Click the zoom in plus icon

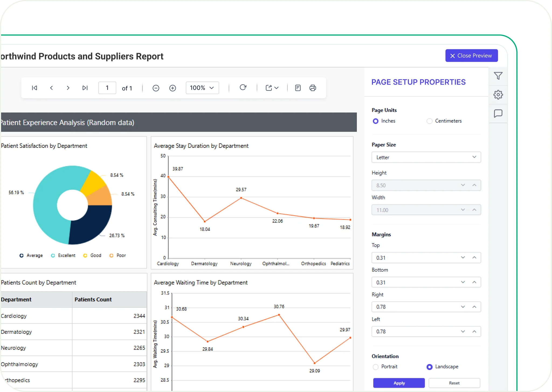172,88
